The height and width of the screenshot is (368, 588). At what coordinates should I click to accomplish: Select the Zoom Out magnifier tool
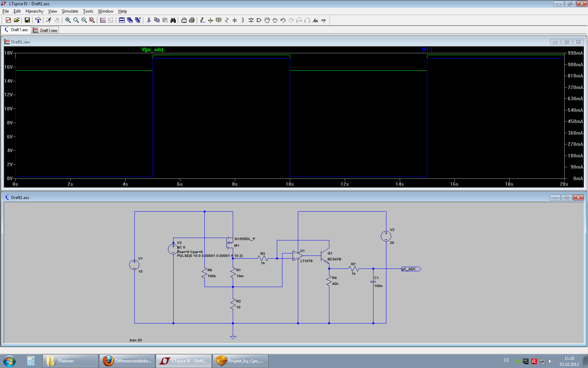click(84, 20)
